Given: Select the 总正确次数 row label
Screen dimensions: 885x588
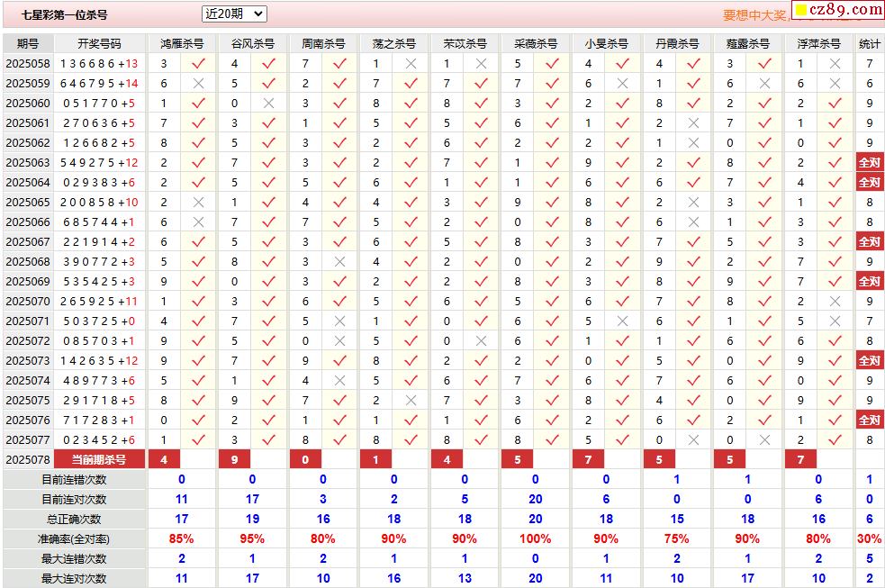Looking at the screenshot, I should [x=74, y=520].
